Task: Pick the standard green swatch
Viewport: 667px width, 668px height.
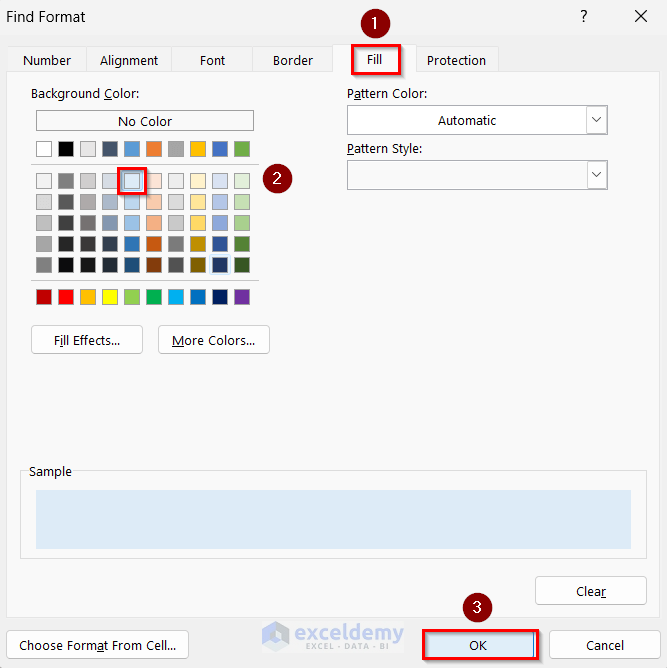Action: click(x=154, y=297)
